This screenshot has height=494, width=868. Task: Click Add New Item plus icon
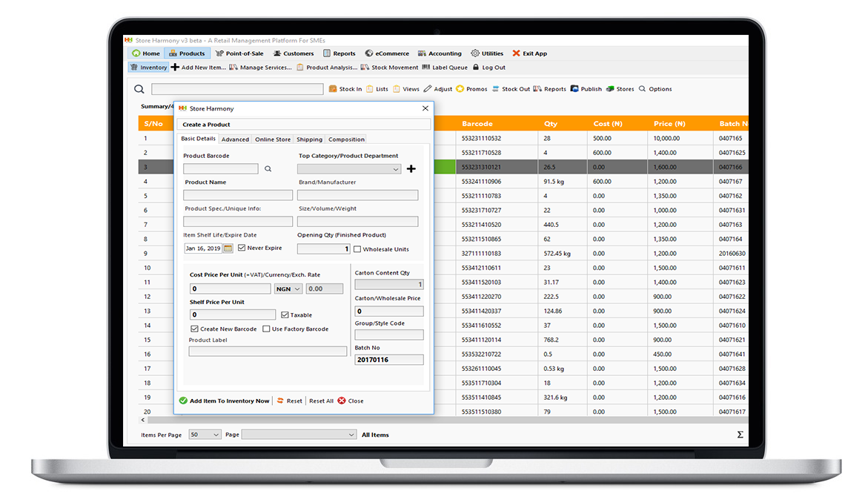175,67
